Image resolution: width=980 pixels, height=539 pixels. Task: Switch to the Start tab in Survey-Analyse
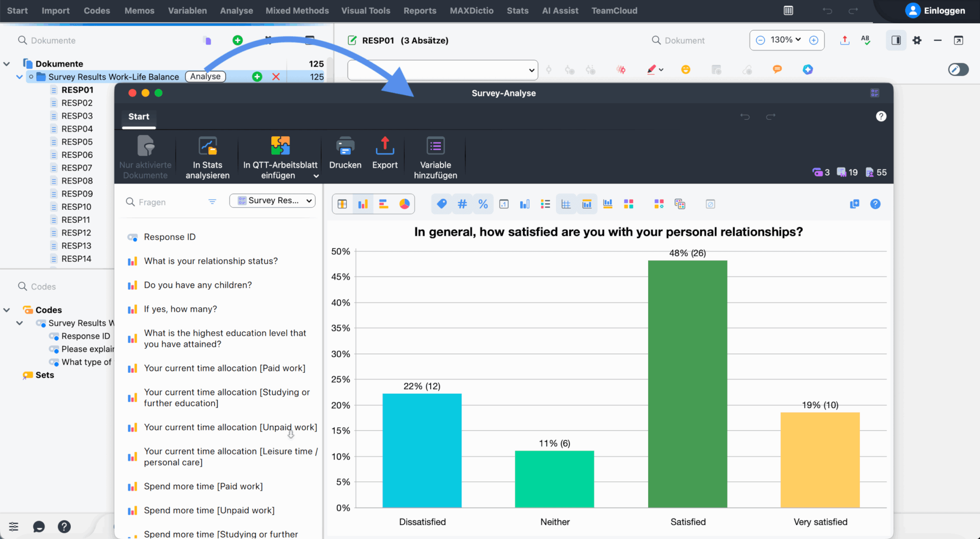(x=138, y=117)
